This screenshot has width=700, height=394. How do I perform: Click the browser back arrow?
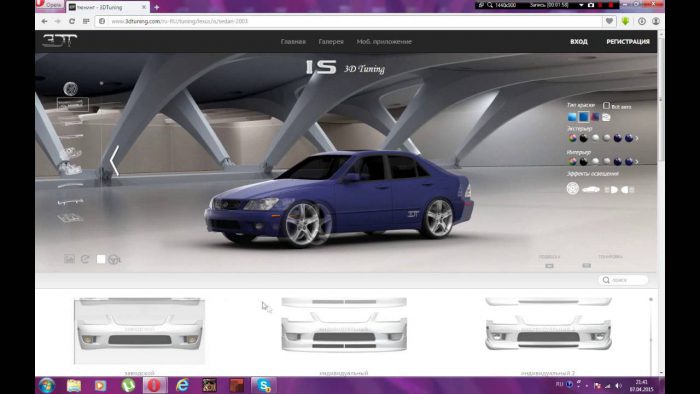(44, 21)
